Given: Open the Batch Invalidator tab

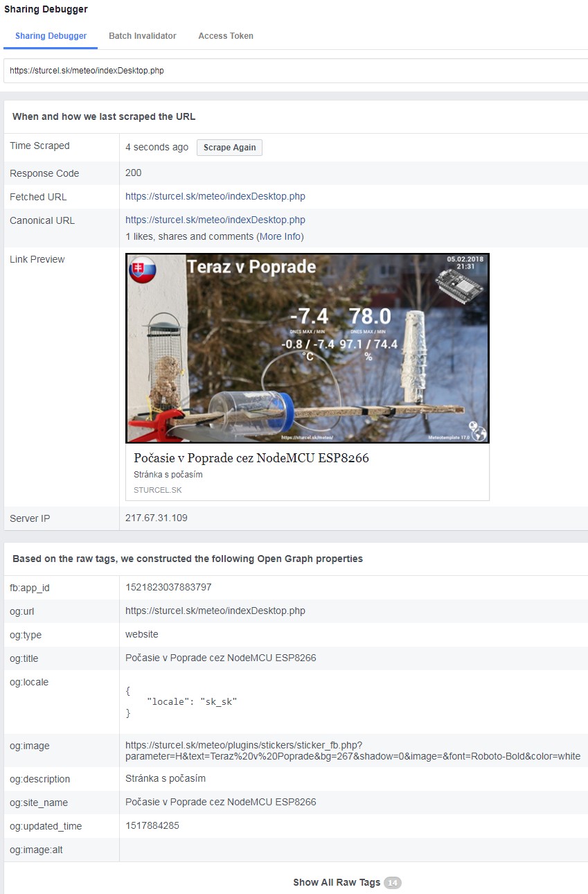Looking at the screenshot, I should pyautogui.click(x=143, y=36).
